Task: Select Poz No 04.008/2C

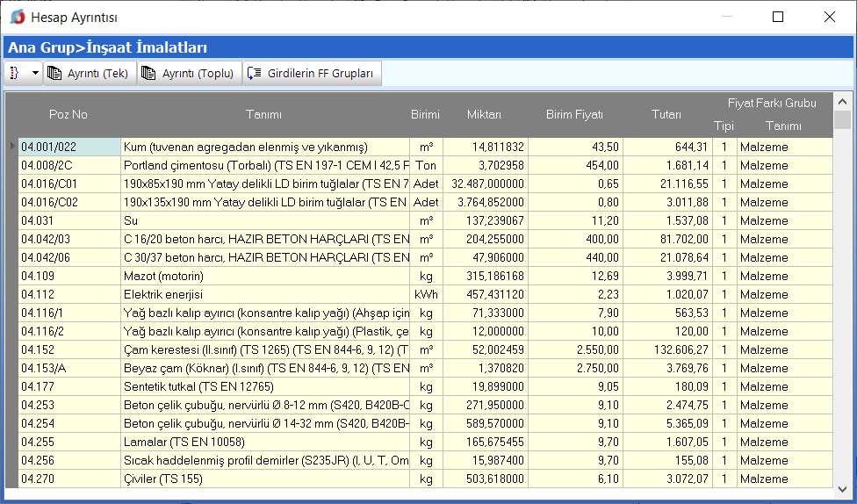Action: pos(69,165)
